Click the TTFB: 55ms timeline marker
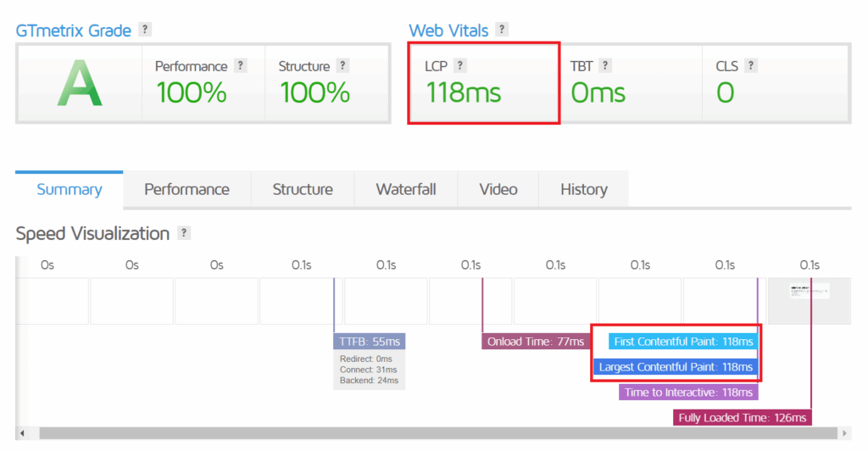The width and height of the screenshot is (868, 451). [370, 342]
